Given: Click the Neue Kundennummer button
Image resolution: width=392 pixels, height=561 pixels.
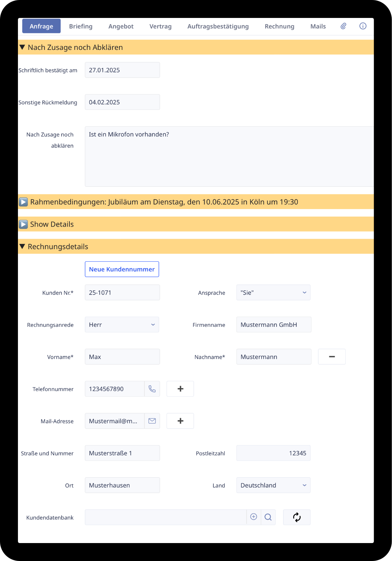Looking at the screenshot, I should pos(122,269).
